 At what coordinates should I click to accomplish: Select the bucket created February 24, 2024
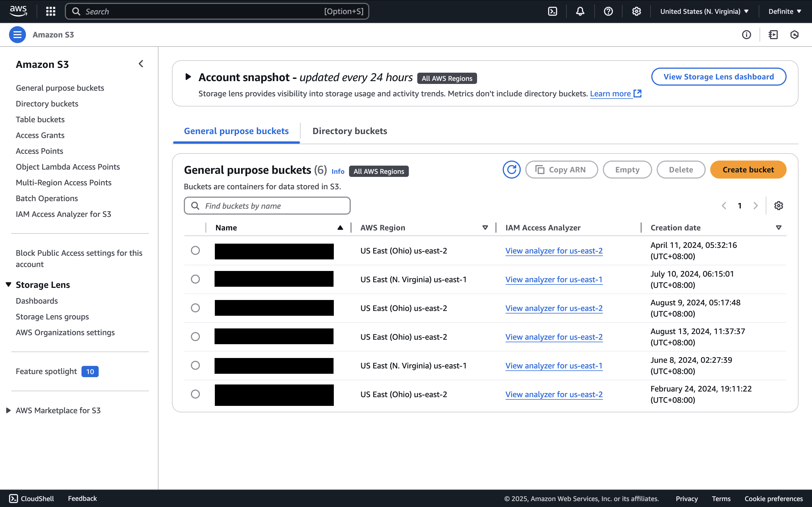coord(195,394)
